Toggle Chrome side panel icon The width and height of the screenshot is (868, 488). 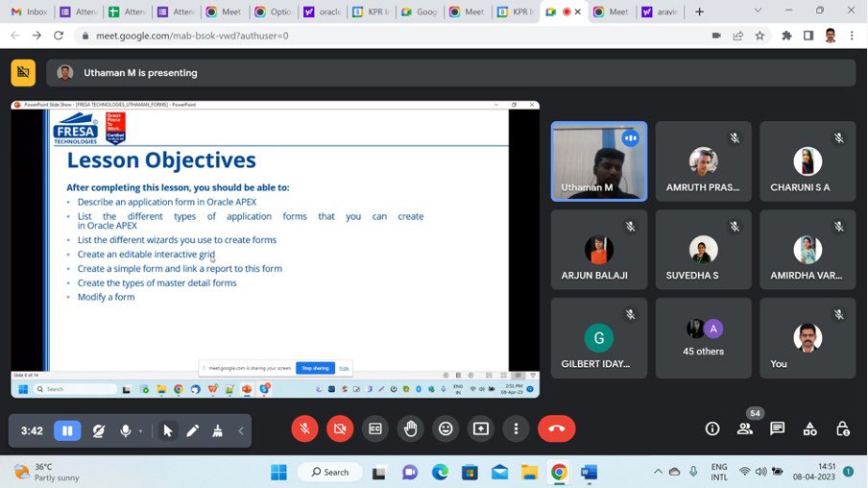(x=808, y=36)
